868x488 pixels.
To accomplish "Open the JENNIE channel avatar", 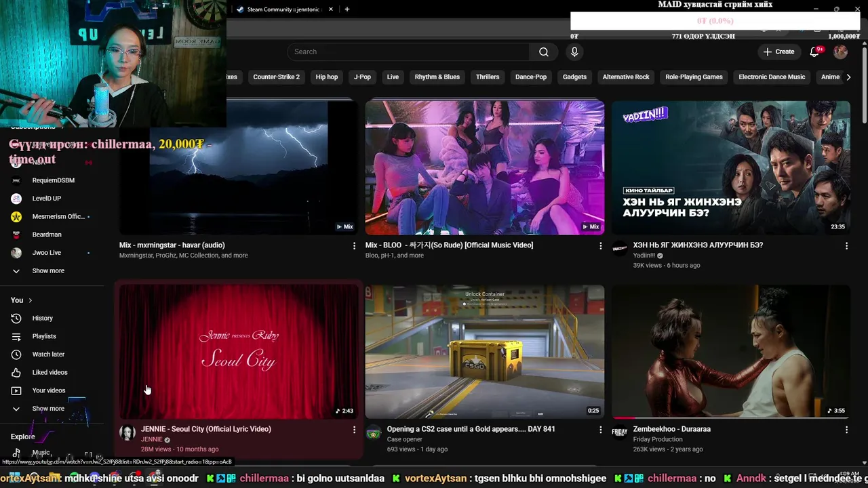I will click(127, 432).
